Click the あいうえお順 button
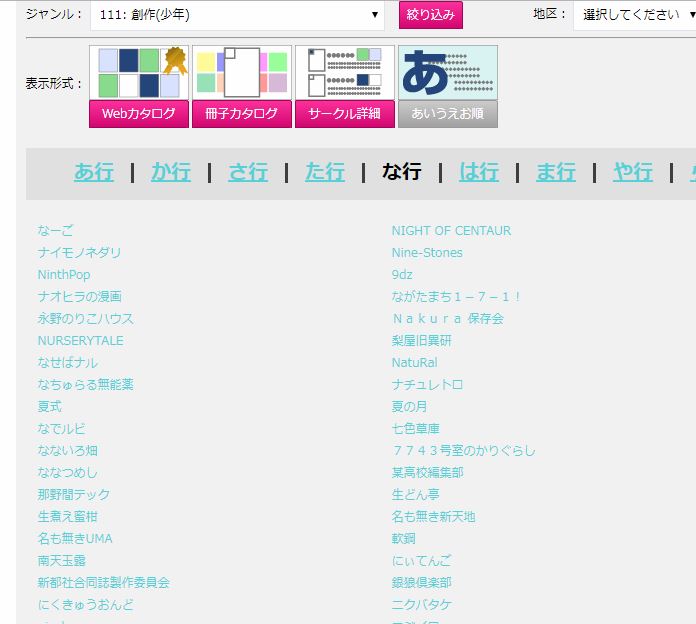 tap(448, 114)
